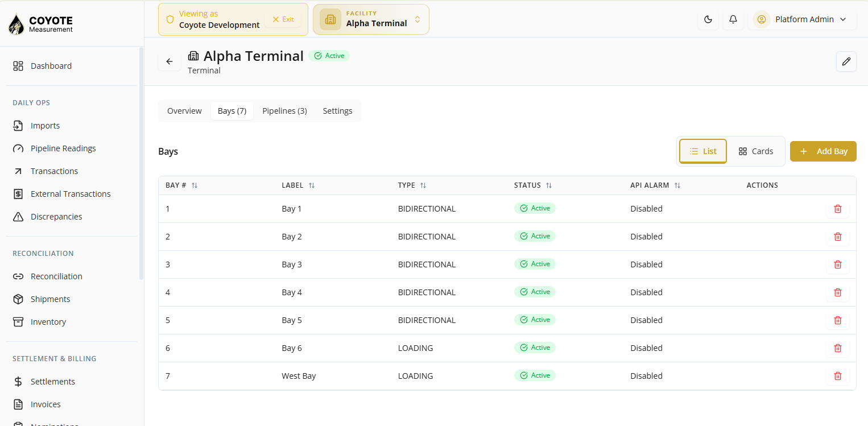Viewport: 868px width, 426px height.
Task: Click the Add Bay button
Action: 823,151
